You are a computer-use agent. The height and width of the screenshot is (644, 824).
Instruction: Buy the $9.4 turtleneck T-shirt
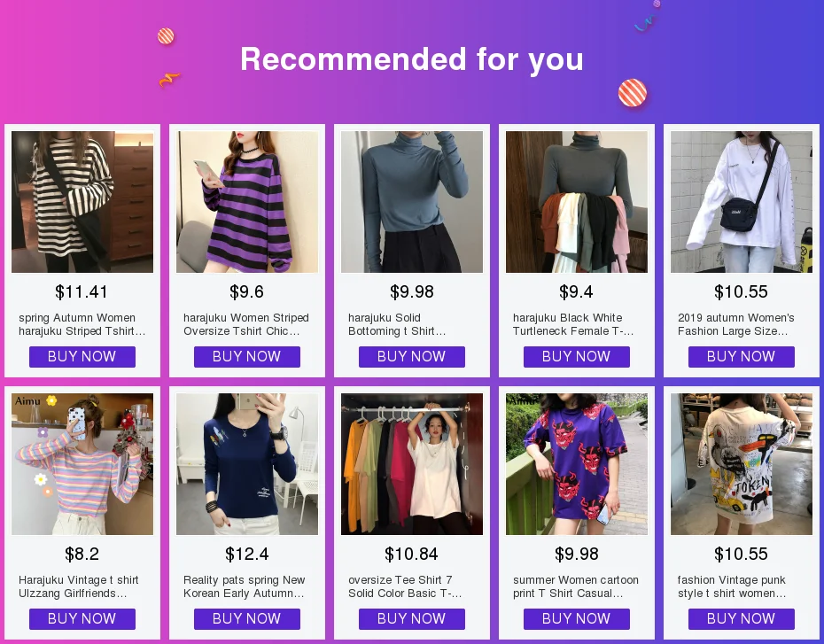coord(577,357)
